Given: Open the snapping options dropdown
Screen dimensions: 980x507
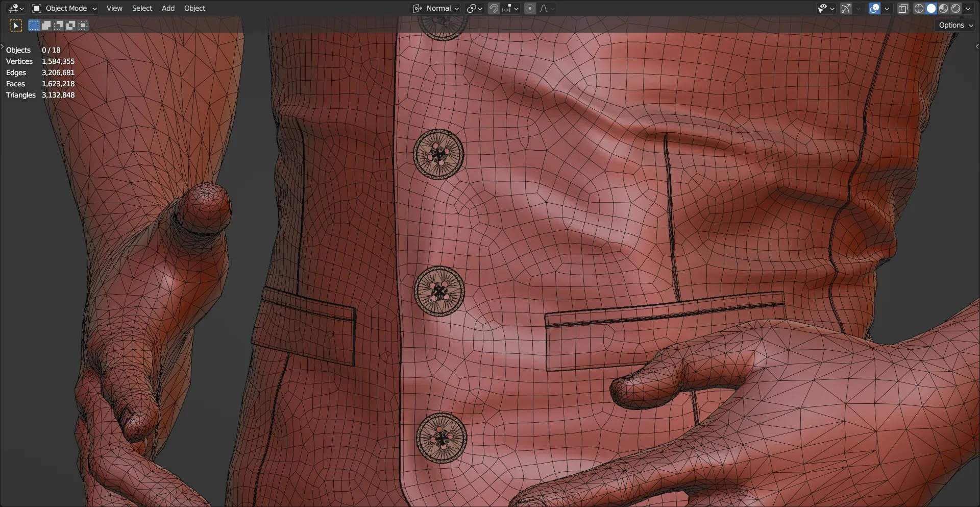Looking at the screenshot, I should click(x=510, y=8).
